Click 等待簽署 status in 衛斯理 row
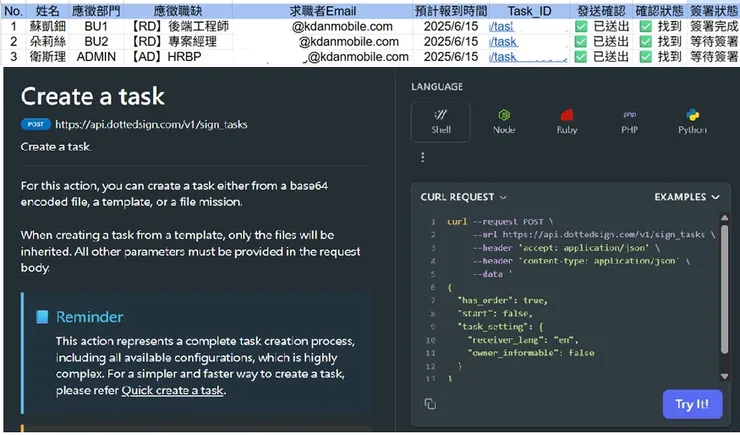 coord(714,57)
